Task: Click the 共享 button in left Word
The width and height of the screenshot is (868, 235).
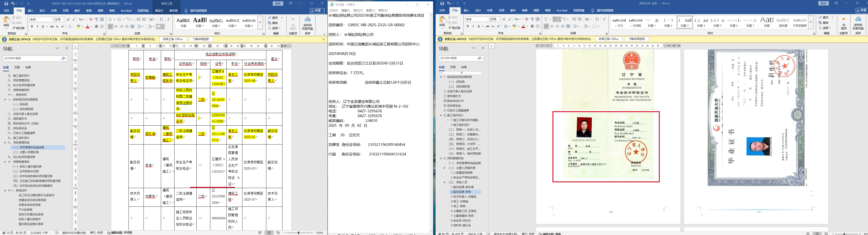Action: 317,11
